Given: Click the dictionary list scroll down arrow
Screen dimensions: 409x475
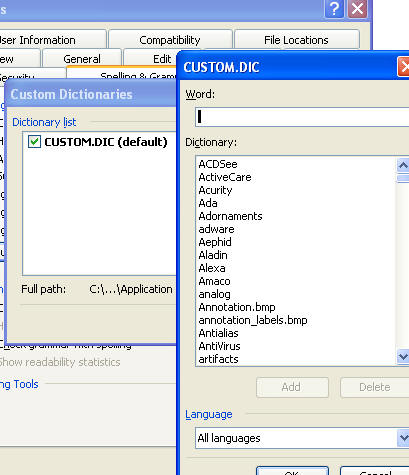Looking at the screenshot, I should pos(403,357).
